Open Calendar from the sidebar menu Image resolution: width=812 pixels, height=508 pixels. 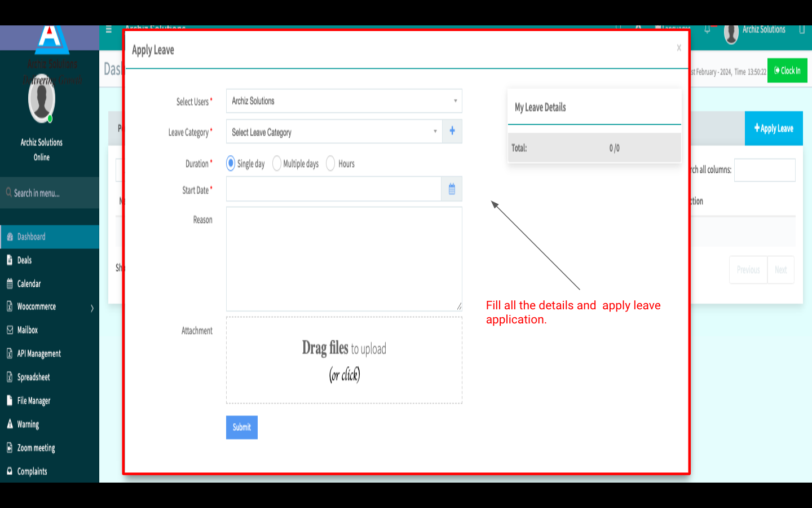point(29,284)
